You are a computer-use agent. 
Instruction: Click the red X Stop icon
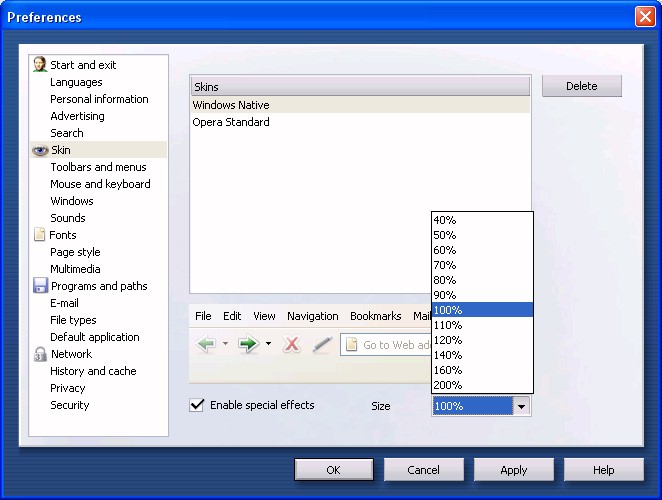click(x=292, y=344)
